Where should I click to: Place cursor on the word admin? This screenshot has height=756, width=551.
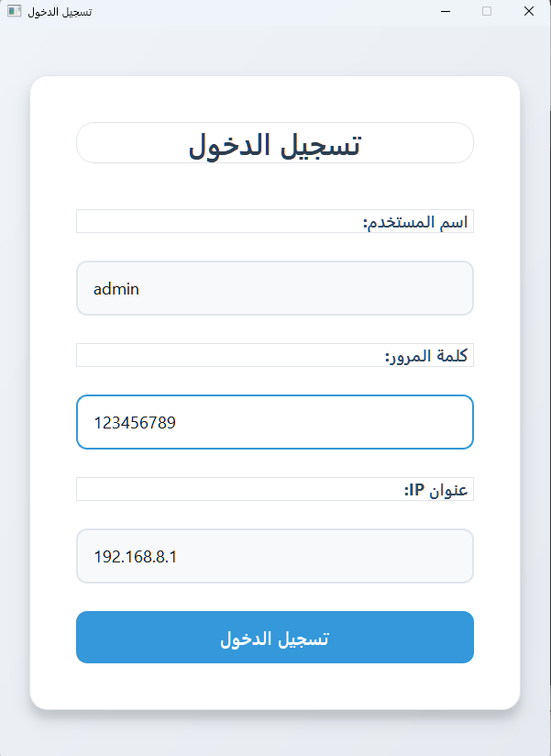tap(116, 289)
